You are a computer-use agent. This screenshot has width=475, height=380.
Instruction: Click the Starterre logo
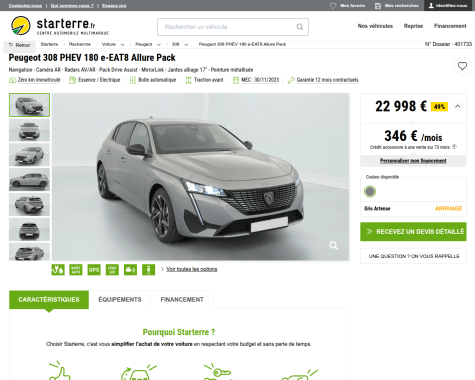pos(60,26)
